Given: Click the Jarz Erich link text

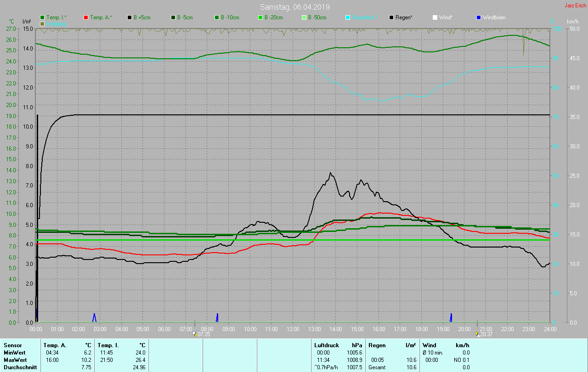Looking at the screenshot, I should pyautogui.click(x=575, y=6).
